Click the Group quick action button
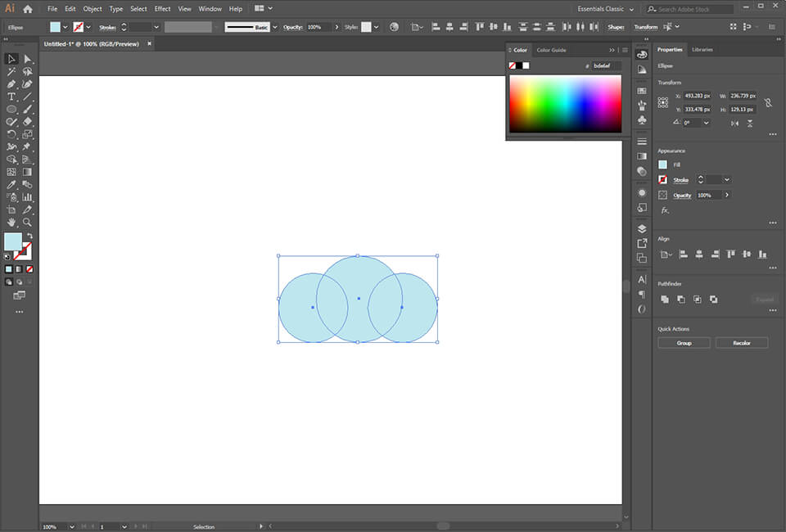This screenshot has height=532, width=786. click(684, 342)
